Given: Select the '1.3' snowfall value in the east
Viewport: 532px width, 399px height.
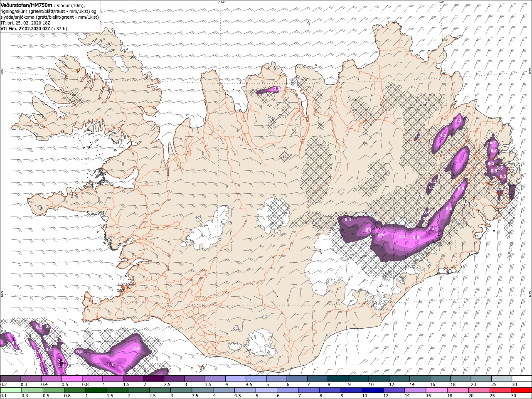Looking at the screenshot, I should pyautogui.click(x=459, y=121).
